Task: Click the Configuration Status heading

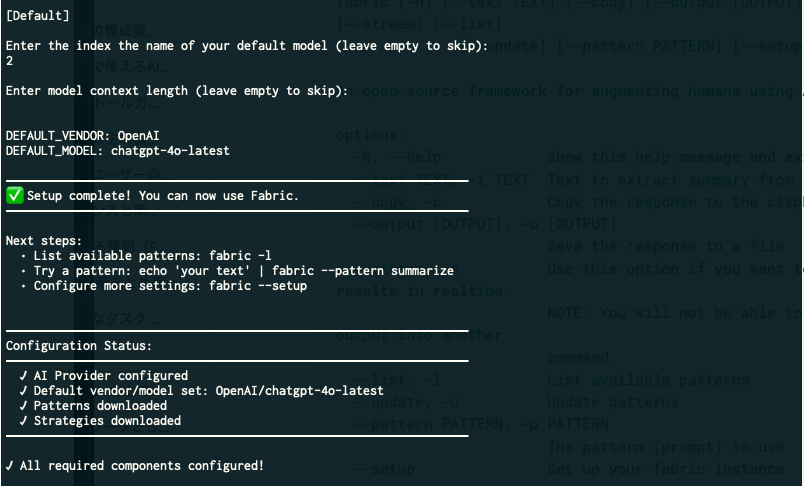Action: (78, 346)
